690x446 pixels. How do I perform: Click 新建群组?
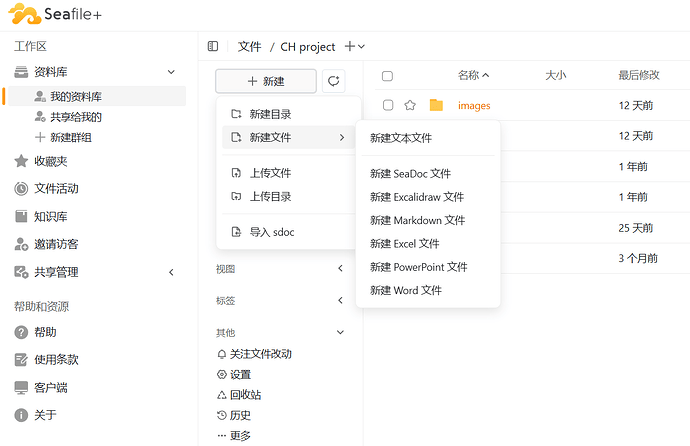[x=71, y=137]
